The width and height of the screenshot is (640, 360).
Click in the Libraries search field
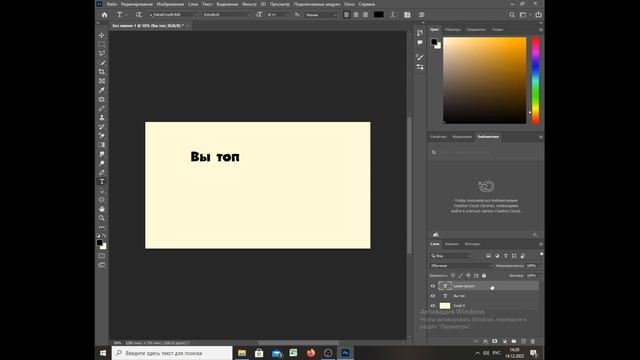point(486,152)
